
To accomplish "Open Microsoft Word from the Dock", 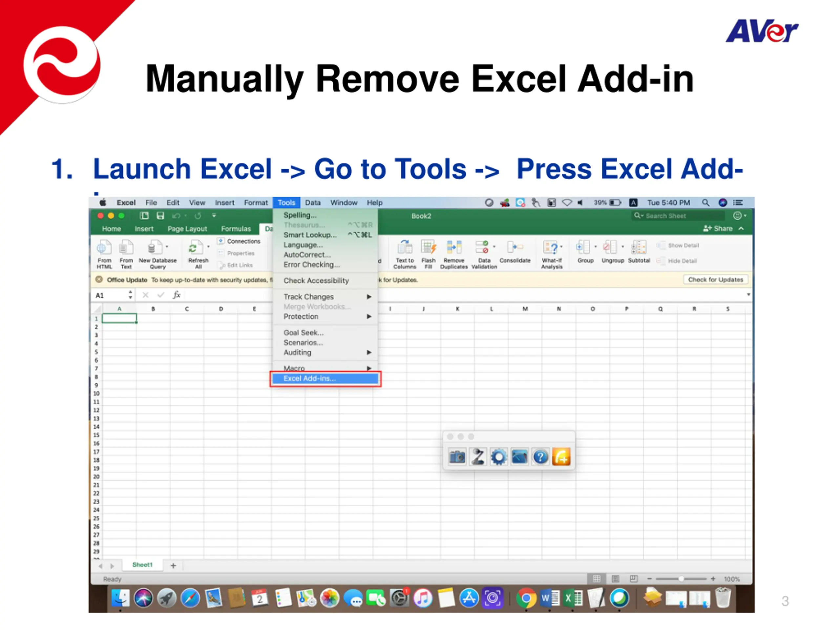I will (550, 598).
